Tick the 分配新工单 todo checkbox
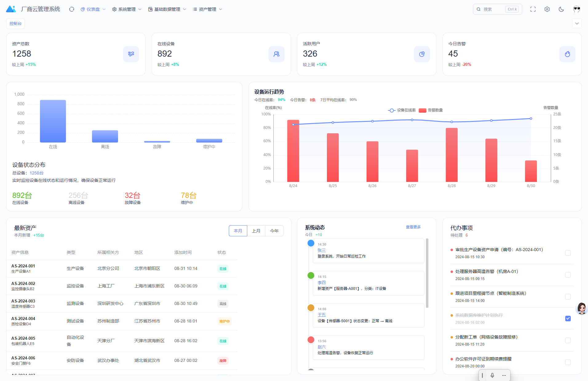The image size is (588, 381). point(568,340)
